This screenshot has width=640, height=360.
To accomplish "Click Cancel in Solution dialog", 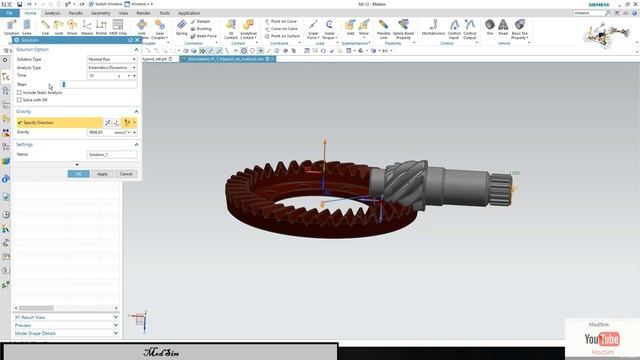I will coord(126,174).
